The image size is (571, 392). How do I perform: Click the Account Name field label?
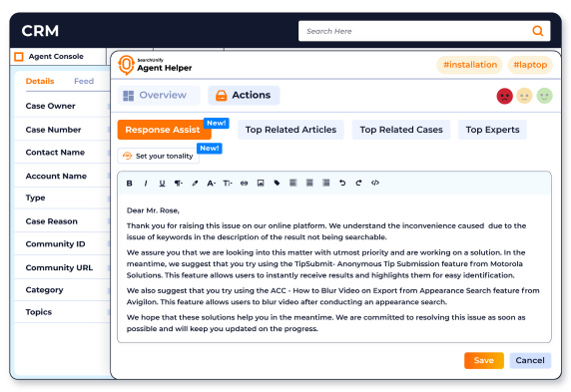click(56, 176)
